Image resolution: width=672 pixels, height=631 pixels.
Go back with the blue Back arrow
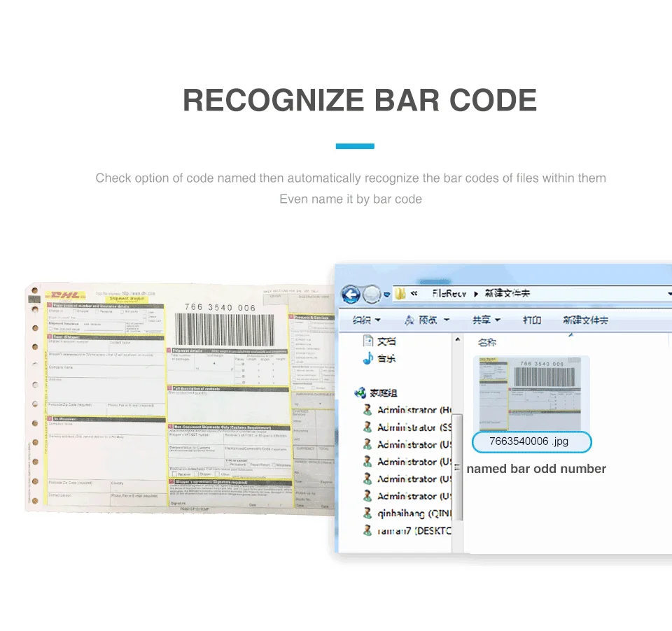point(351,295)
